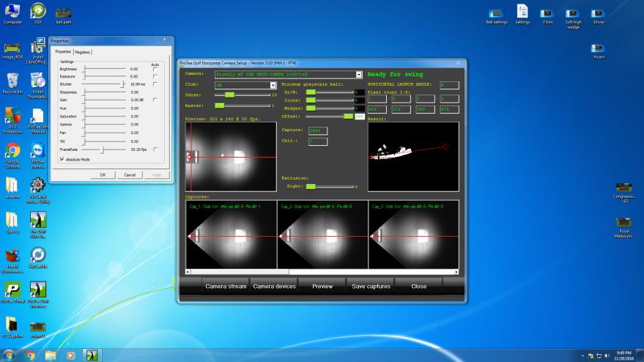Open the GSX desktop shortcut
Screen dimensions: 644x362
coord(37,11)
